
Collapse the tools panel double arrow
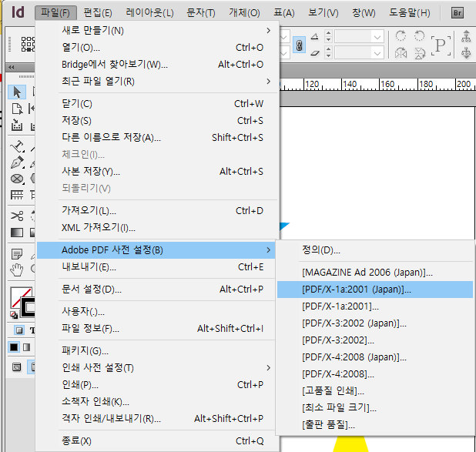[x=12, y=68]
